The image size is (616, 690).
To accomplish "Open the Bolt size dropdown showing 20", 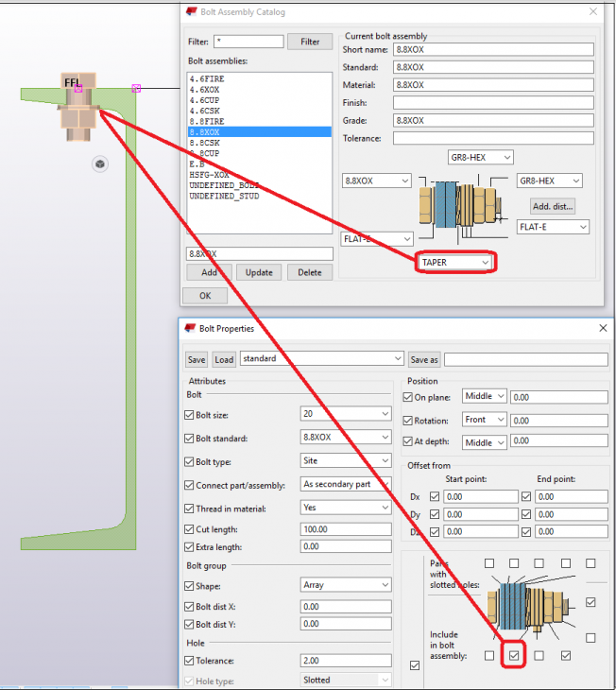I will coord(346,414).
